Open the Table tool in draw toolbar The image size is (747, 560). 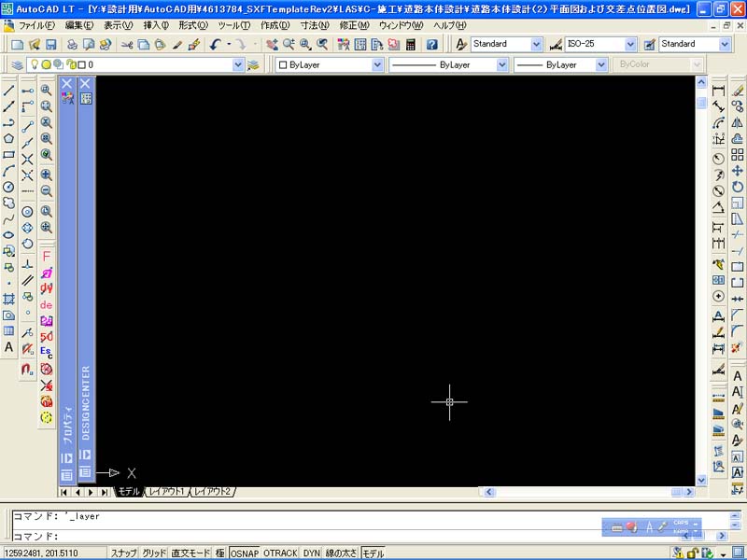click(8, 331)
